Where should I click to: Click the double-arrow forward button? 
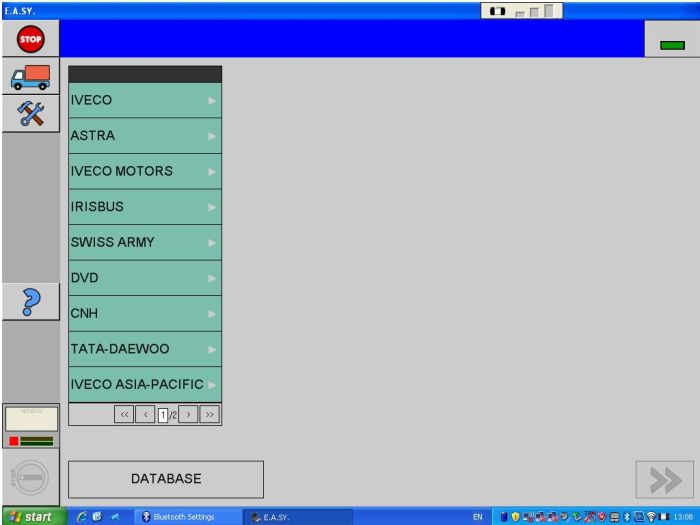(665, 480)
